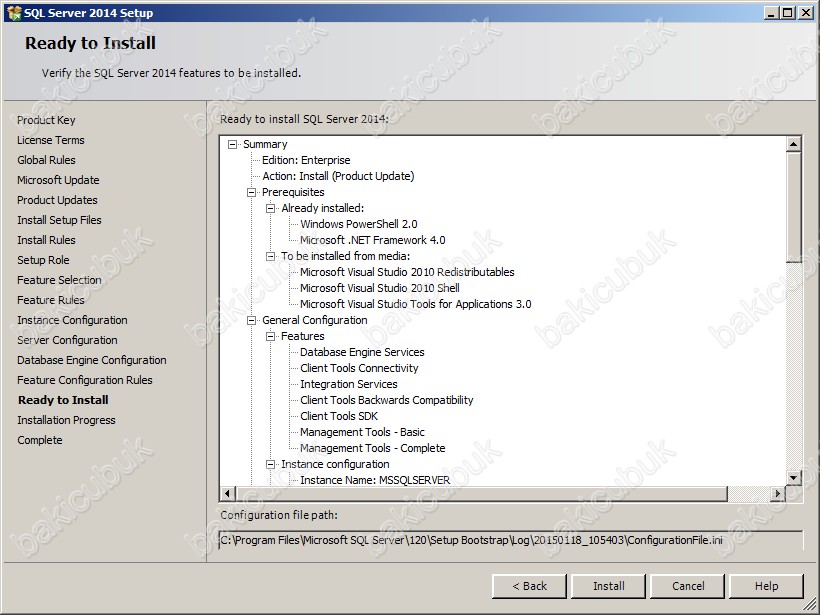Select the Windows PowerShell 2.0 row
The image size is (820, 615).
click(x=359, y=224)
